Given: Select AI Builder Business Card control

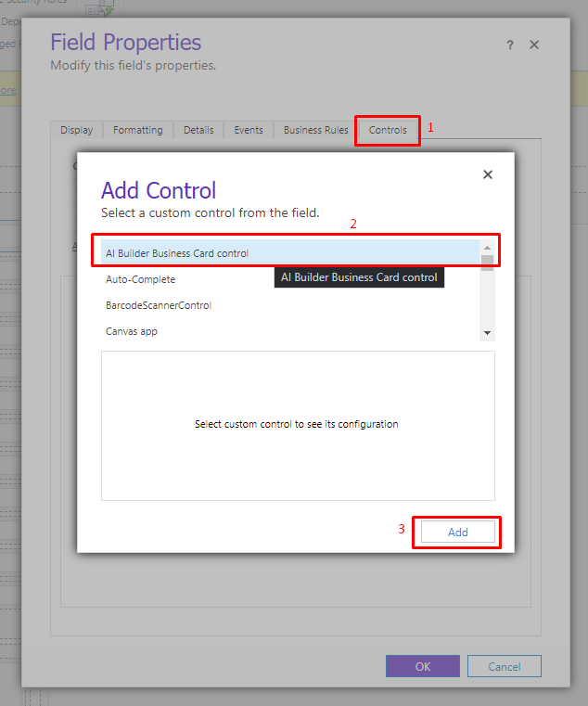Looking at the screenshot, I should (x=177, y=253).
